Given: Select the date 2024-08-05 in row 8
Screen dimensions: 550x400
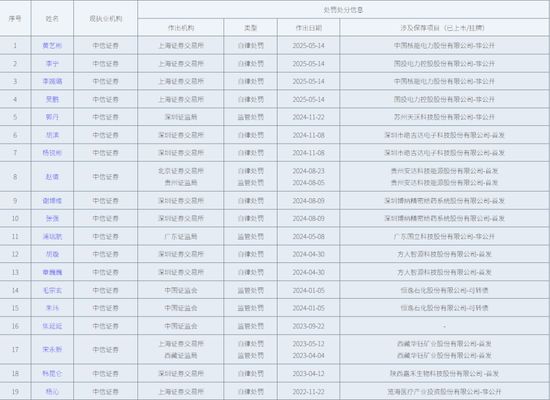Looking at the screenshot, I should (x=308, y=183).
